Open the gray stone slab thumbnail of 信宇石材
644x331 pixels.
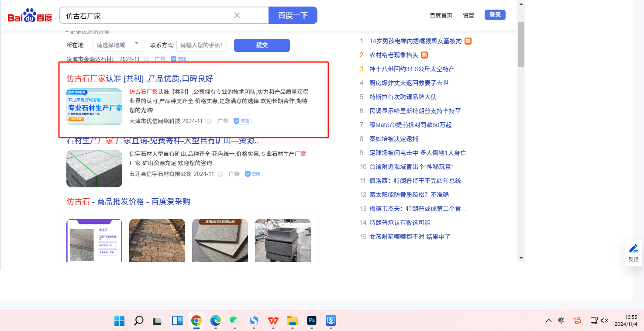point(94,169)
